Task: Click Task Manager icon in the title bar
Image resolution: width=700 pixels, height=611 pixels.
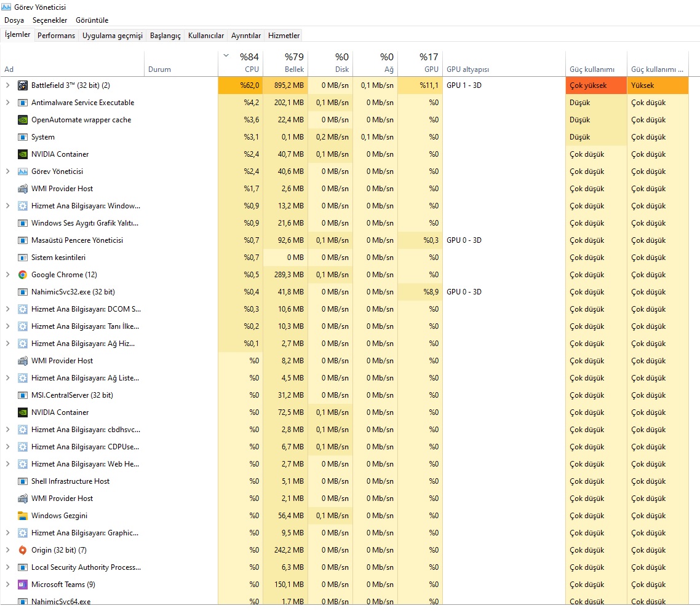Action: click(x=6, y=7)
